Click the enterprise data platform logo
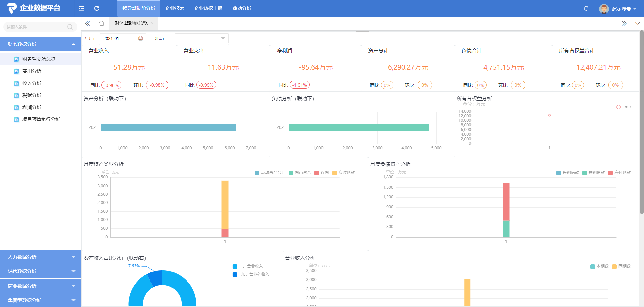The image size is (644, 307). pyautogui.click(x=34, y=8)
